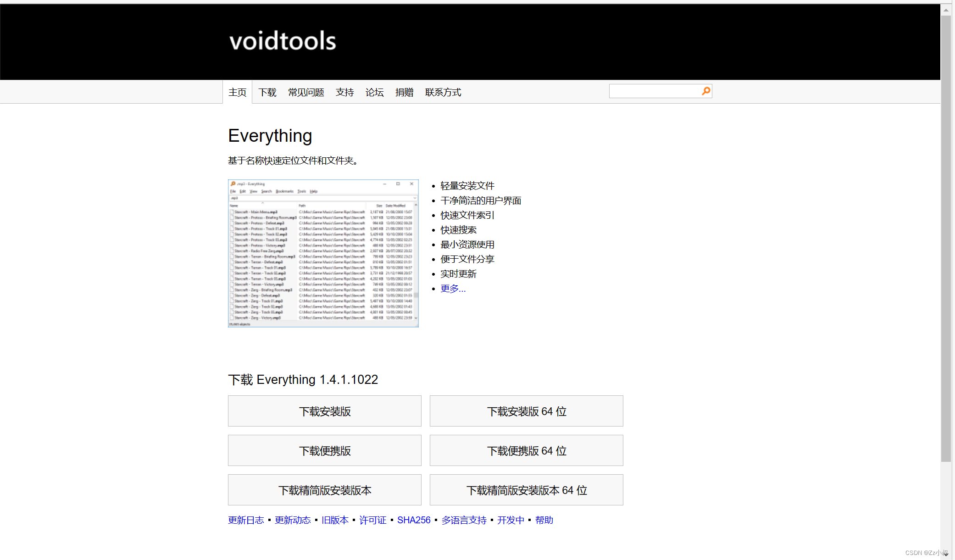Click the 下载精简版安装版本 64 位 button

tap(527, 490)
